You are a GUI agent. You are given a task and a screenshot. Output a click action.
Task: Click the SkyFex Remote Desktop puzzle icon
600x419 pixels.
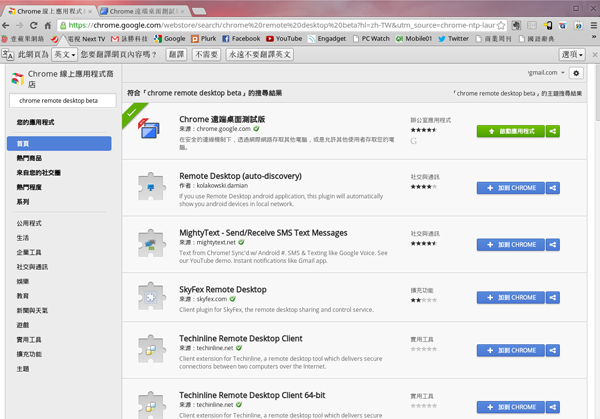152,296
